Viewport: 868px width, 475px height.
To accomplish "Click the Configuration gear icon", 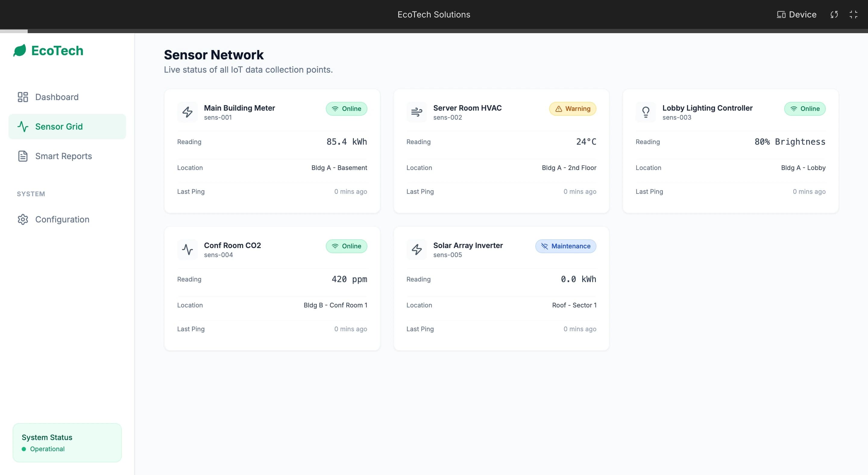I will (23, 219).
